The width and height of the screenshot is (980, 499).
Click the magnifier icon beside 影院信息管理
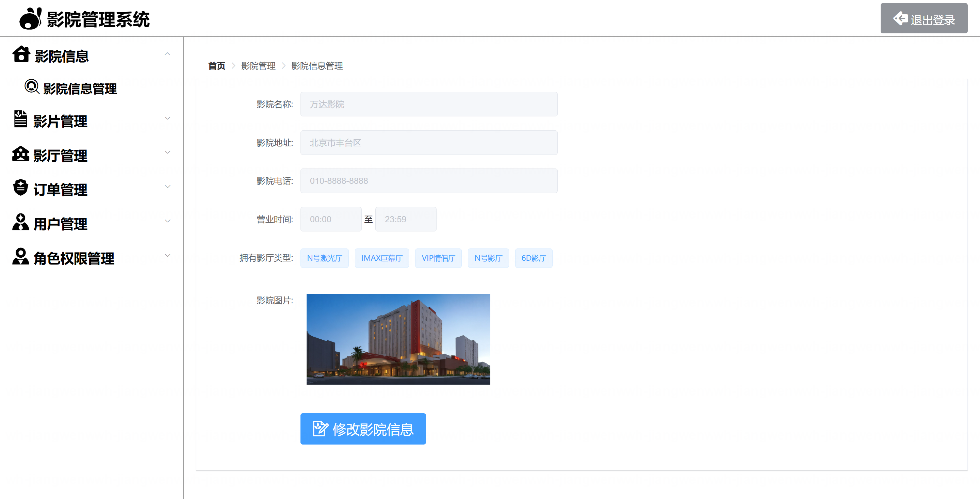coord(32,87)
